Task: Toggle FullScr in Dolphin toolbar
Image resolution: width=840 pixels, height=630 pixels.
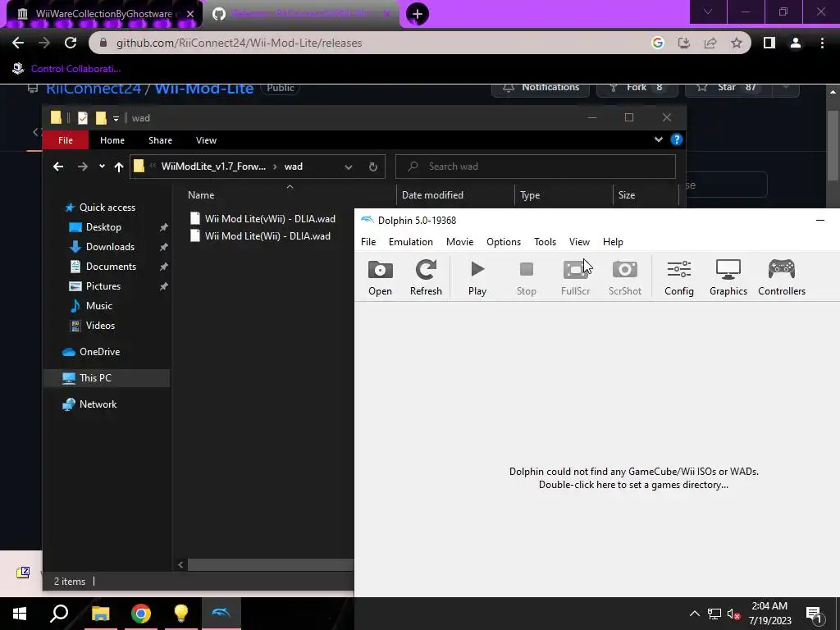Action: tap(575, 277)
